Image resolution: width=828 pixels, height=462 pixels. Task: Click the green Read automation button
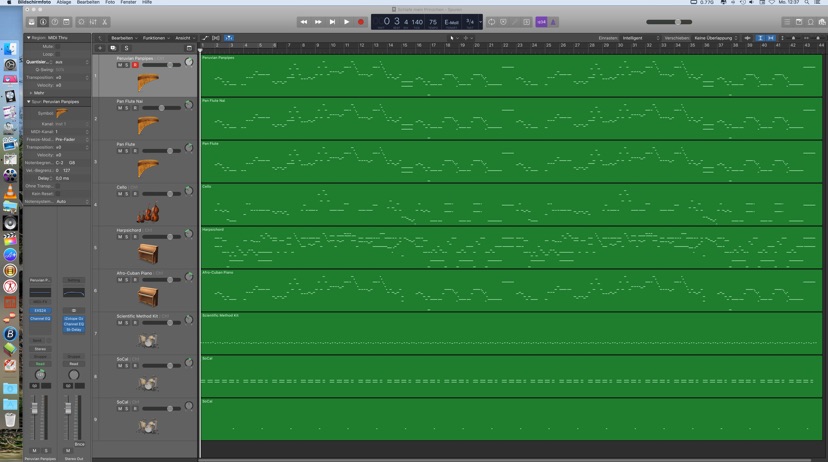click(40, 364)
